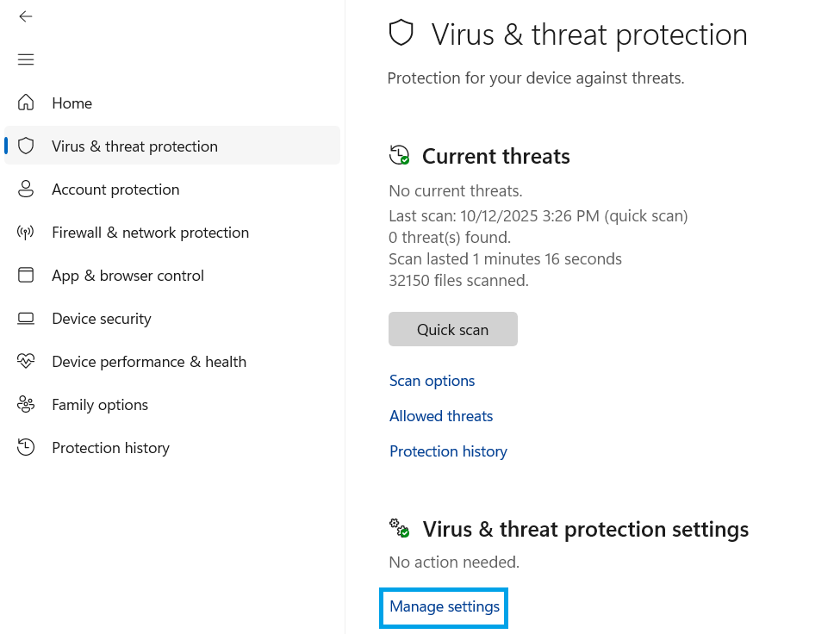This screenshot has width=840, height=634.
Task: Click the Home house icon
Action: tap(26, 103)
